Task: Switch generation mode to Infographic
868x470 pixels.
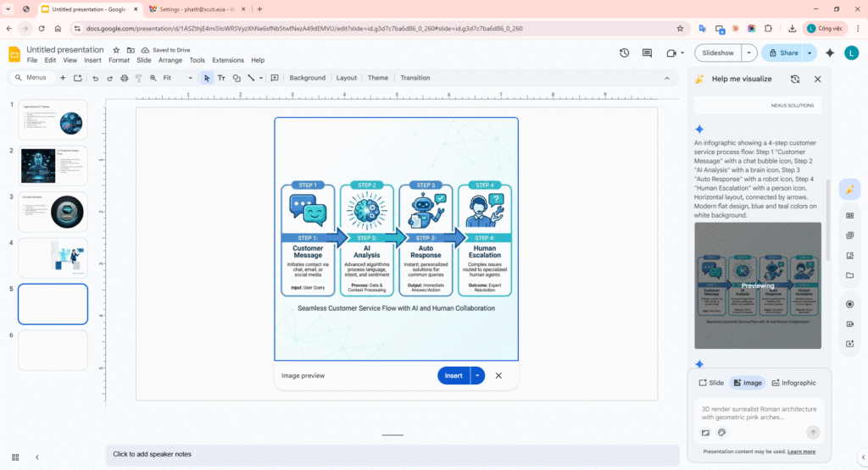Action: click(793, 383)
